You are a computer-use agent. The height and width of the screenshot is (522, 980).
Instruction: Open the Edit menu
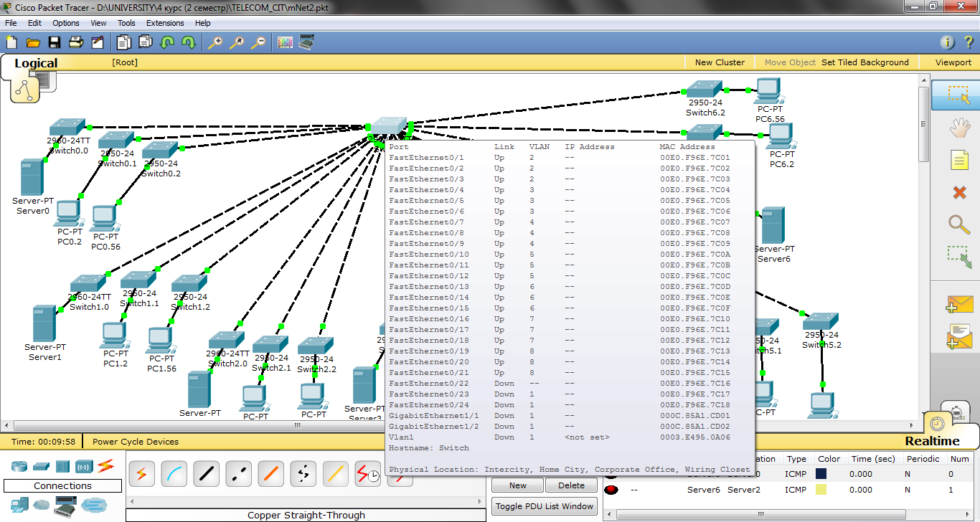pos(34,23)
